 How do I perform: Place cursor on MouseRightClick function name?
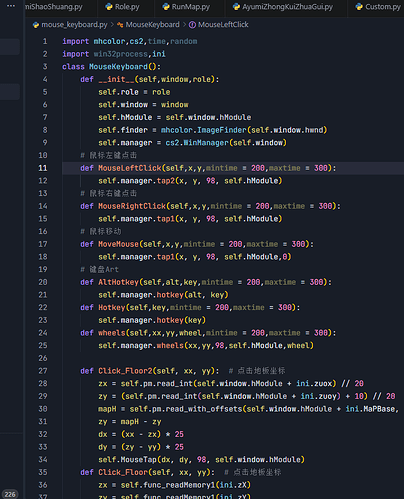coord(132,206)
